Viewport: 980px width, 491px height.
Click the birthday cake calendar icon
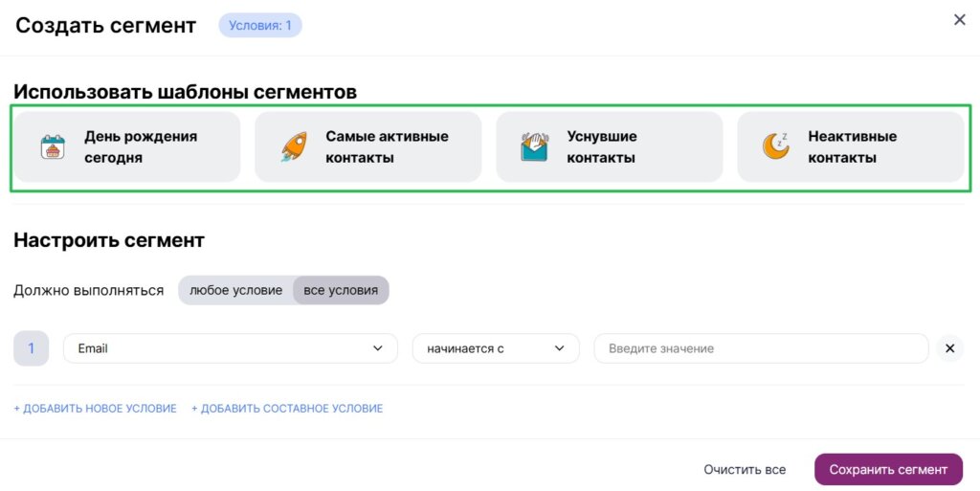53,147
